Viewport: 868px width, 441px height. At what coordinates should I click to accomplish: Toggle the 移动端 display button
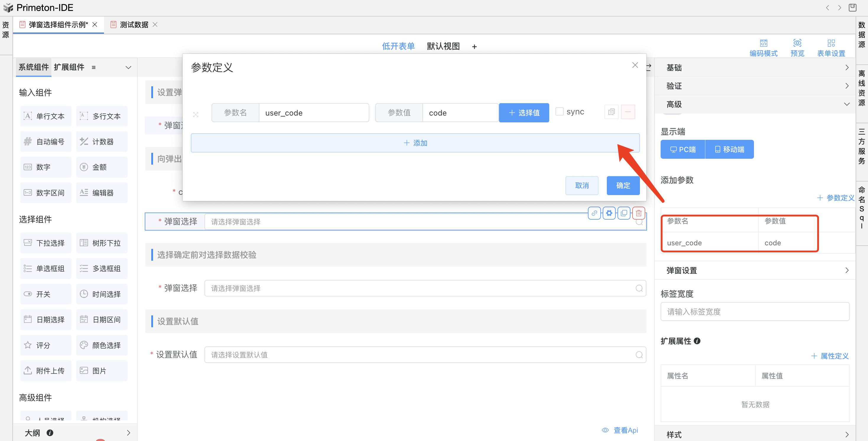pyautogui.click(x=729, y=149)
